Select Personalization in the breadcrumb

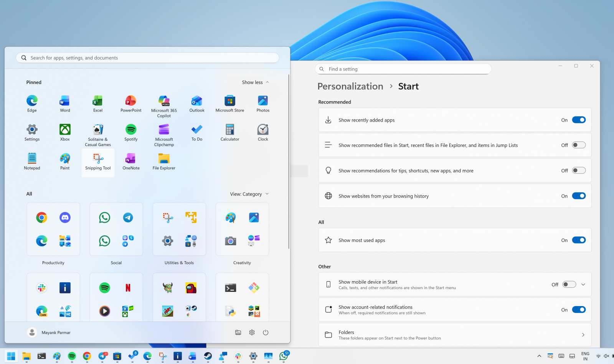click(x=350, y=86)
